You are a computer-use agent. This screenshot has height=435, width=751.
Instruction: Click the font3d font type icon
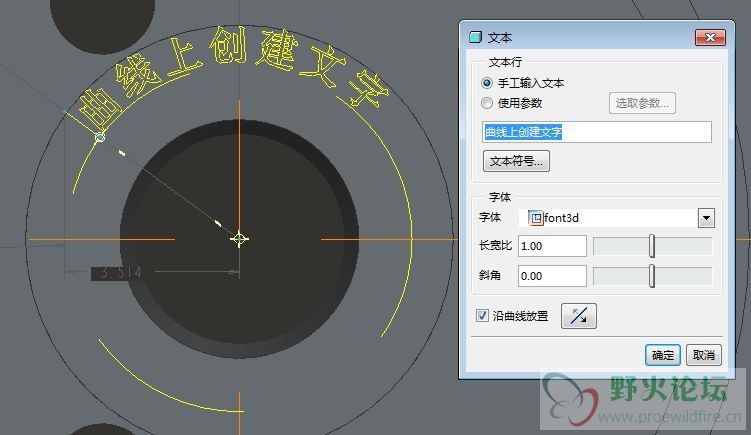pyautogui.click(x=536, y=218)
